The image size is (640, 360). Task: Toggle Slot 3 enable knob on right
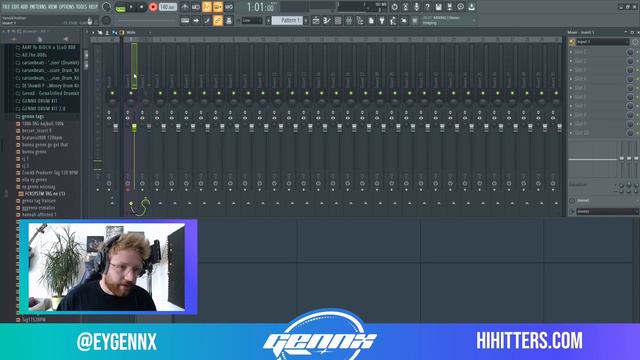pos(630,70)
